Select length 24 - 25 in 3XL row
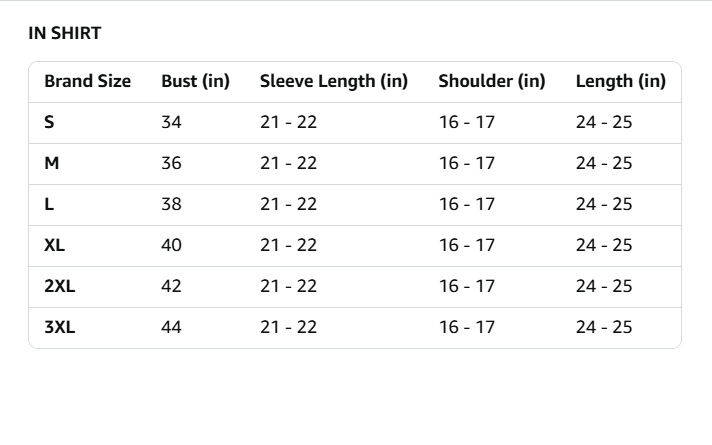 point(604,327)
